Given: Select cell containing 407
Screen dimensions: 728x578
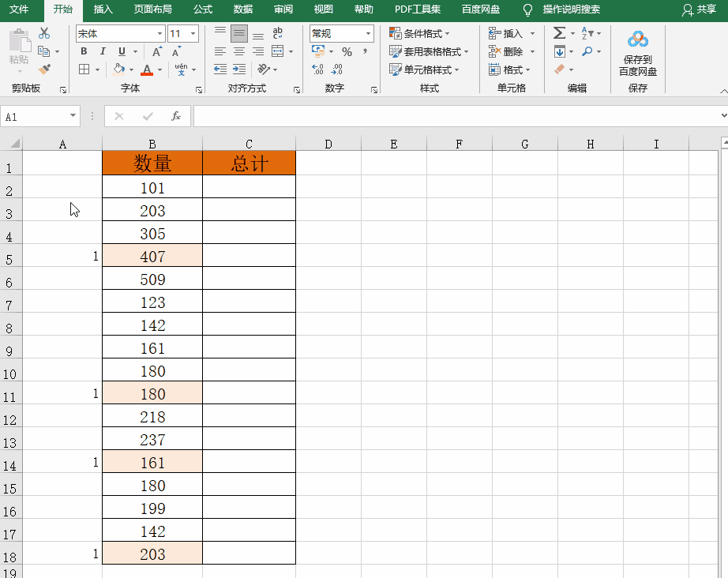Looking at the screenshot, I should (152, 255).
